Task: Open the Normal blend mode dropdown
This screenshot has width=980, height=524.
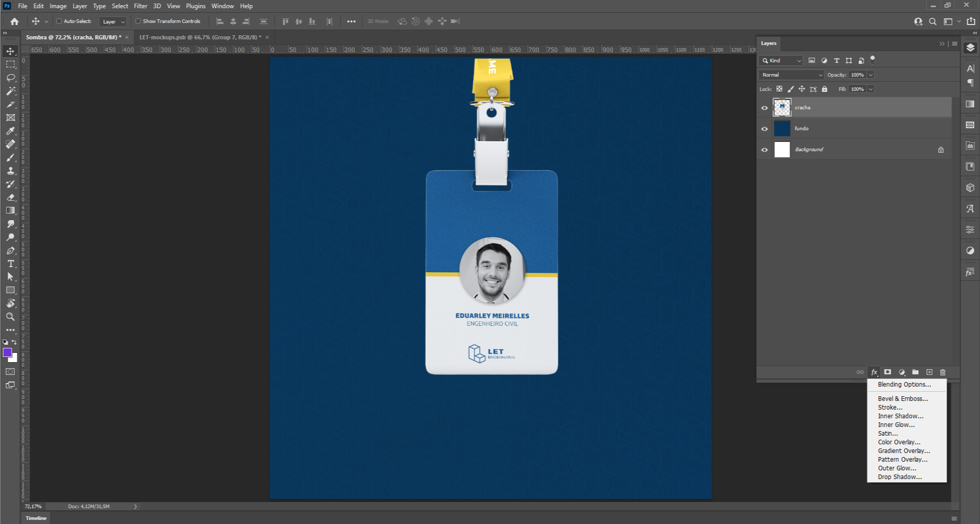Action: [x=791, y=75]
